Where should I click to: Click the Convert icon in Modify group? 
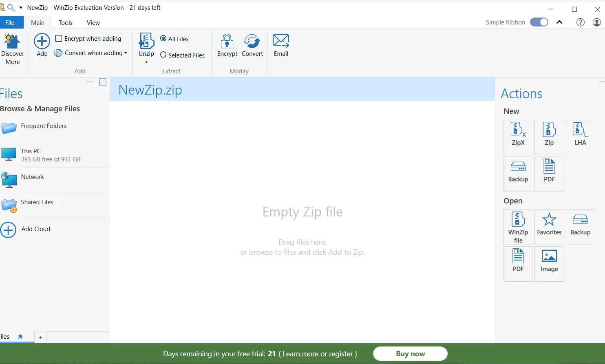pos(252,41)
